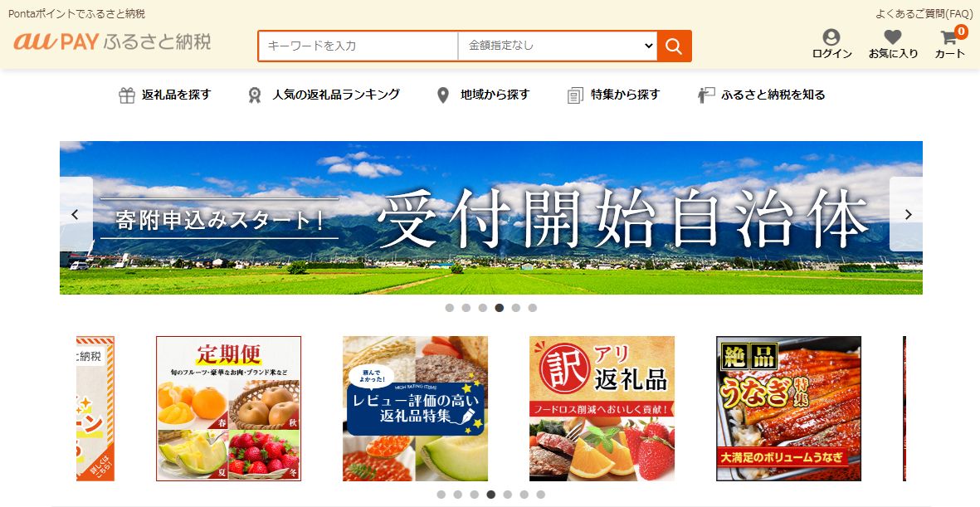Image resolution: width=980 pixels, height=507 pixels.
Task: Open the 絶品うなぎ特集 thumbnail
Action: [789, 409]
